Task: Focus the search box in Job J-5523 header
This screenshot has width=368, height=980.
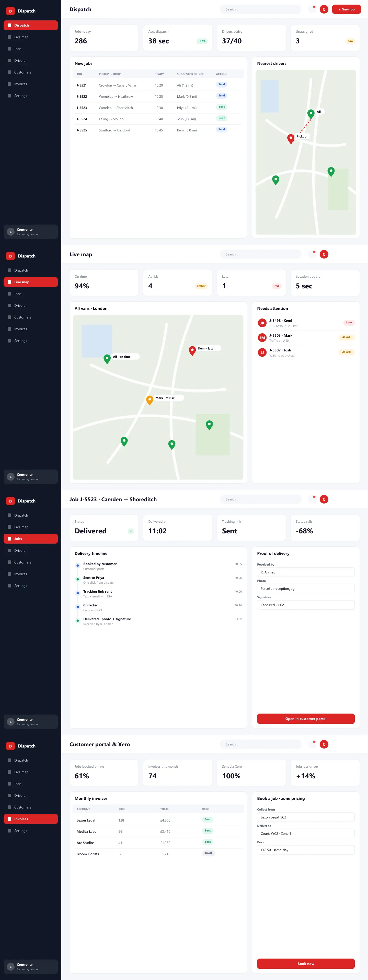Action: tap(261, 499)
